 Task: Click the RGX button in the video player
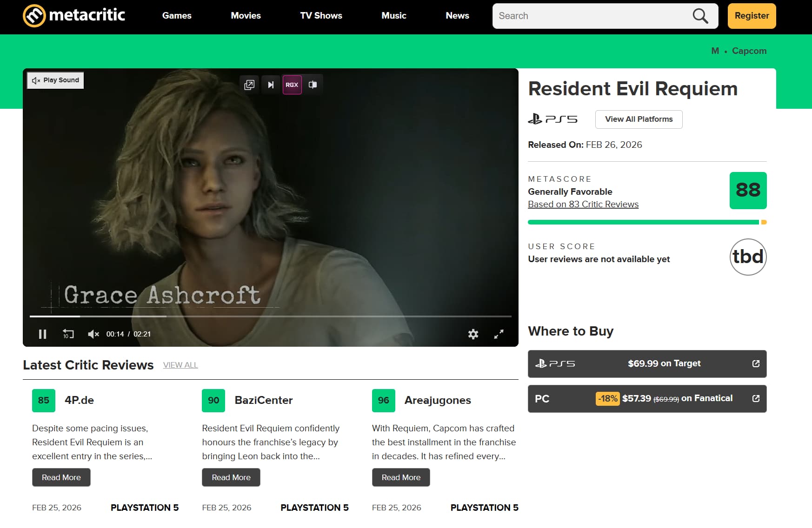point(292,85)
